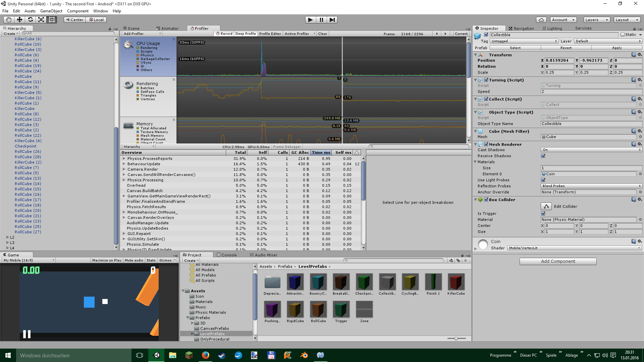644x362 pixels.
Task: Open the Tag dropdown showing Untagged
Action: click(524, 41)
